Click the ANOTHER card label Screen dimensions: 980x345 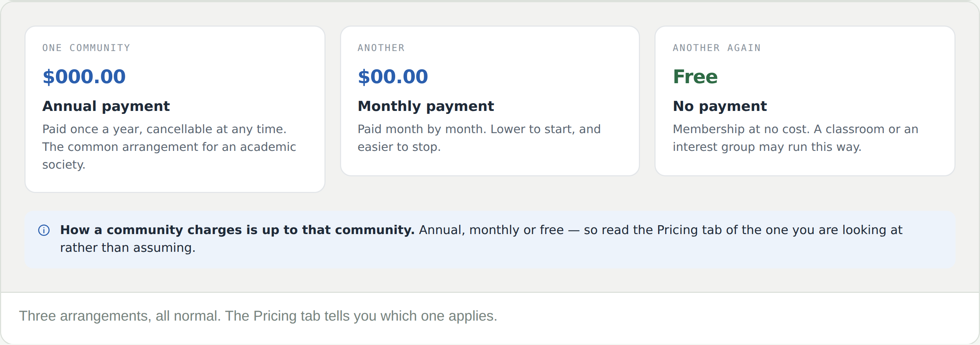[381, 48]
